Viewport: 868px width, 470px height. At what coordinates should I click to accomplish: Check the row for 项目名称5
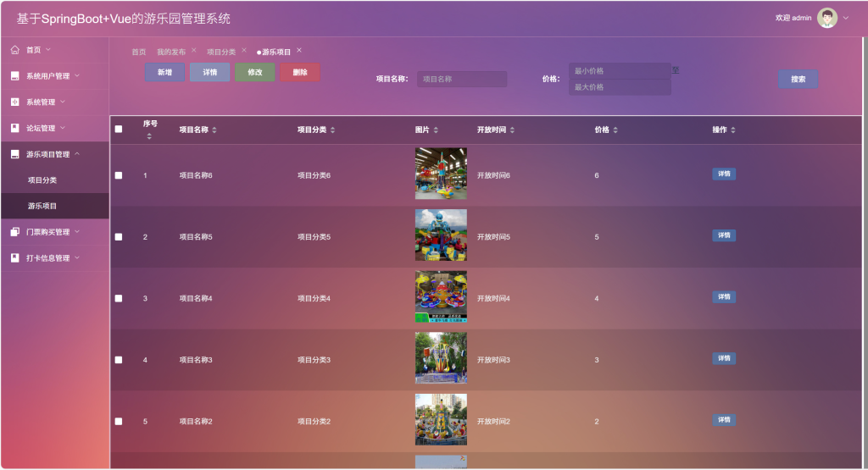(x=119, y=236)
